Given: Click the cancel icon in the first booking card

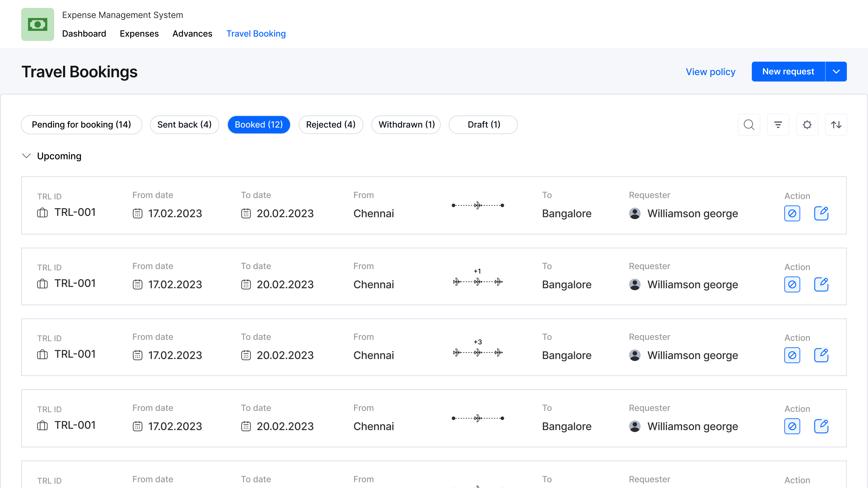Looking at the screenshot, I should pyautogui.click(x=792, y=213).
